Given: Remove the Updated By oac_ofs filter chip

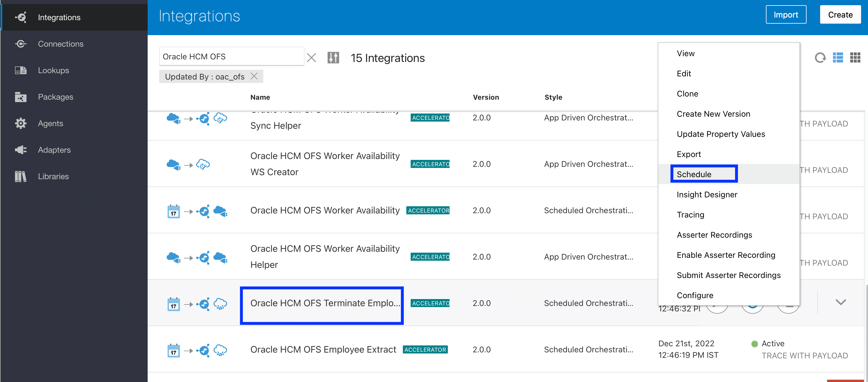Looking at the screenshot, I should click(x=254, y=76).
